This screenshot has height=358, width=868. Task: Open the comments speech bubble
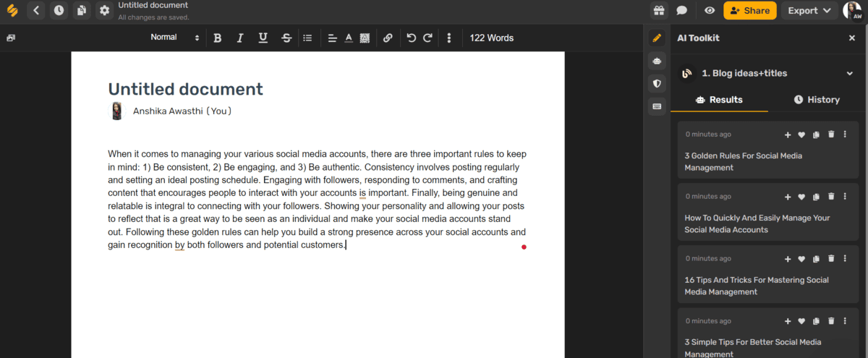(681, 11)
